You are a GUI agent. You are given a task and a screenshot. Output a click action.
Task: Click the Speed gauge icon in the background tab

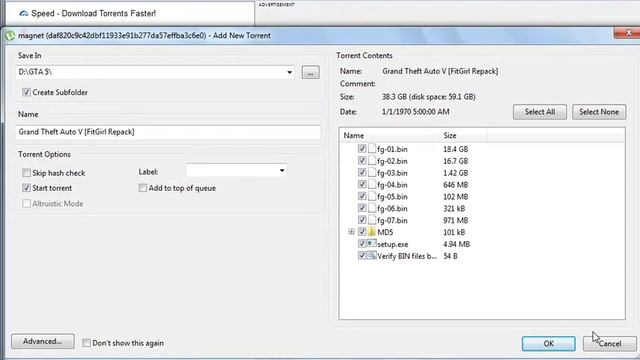pyautogui.click(x=24, y=13)
